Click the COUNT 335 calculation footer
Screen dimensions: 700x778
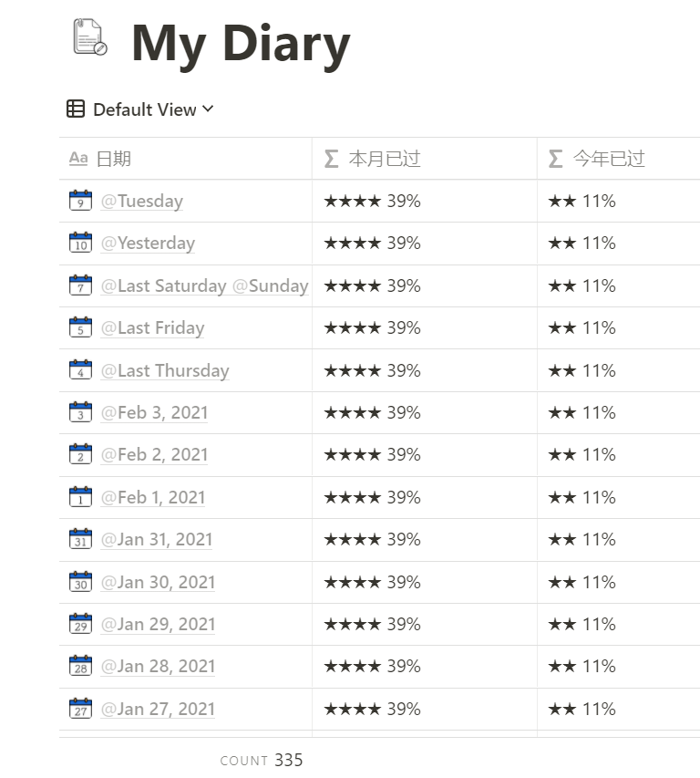[x=262, y=760]
